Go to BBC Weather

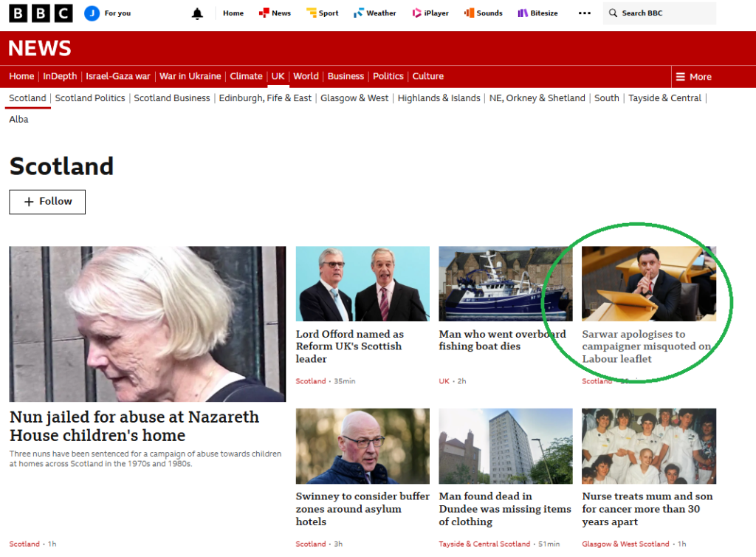click(374, 13)
